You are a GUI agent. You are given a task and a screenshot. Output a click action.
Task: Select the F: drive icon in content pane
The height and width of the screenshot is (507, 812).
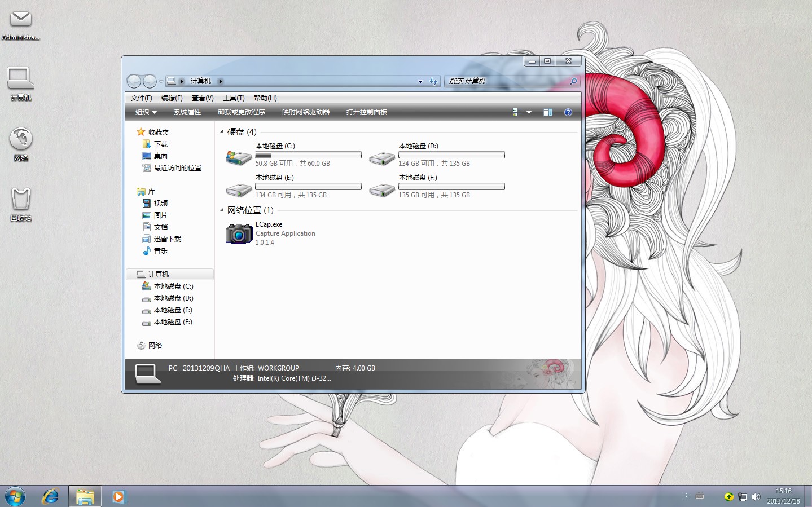point(382,190)
